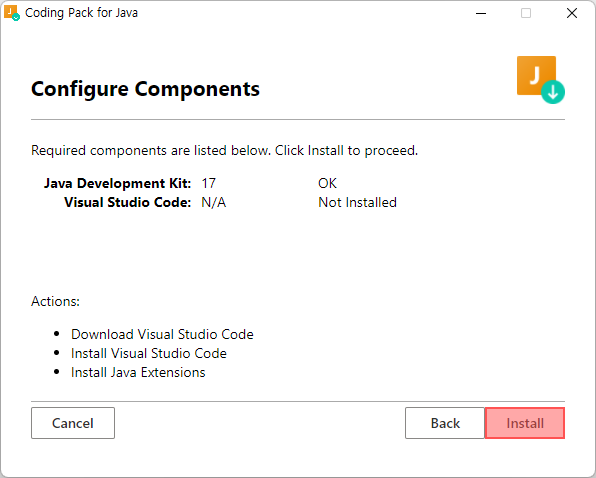Click Download Visual Studio Code action item
Viewport: 596px width, 478px height.
point(162,334)
